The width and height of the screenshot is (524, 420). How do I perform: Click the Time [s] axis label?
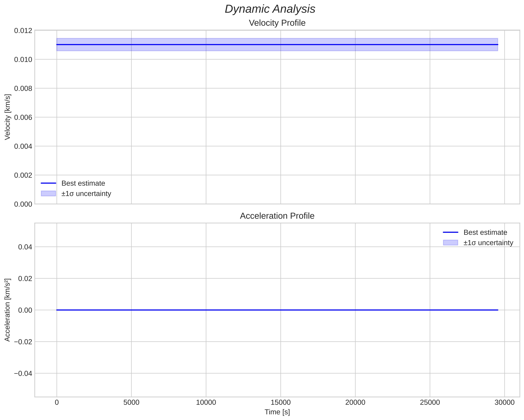click(x=277, y=412)
